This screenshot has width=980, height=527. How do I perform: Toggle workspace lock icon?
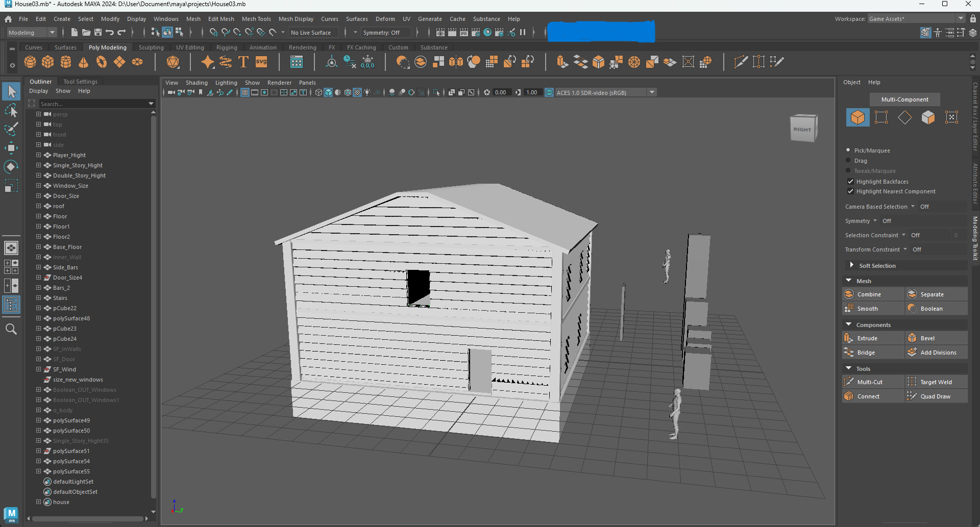(973, 18)
